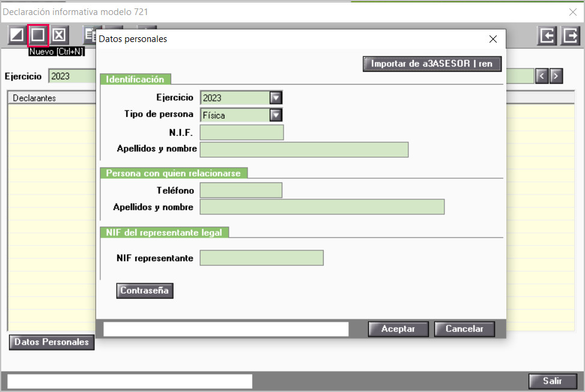This screenshot has height=392, width=585.
Task: Focus the NIF representante field
Action: [x=261, y=258]
